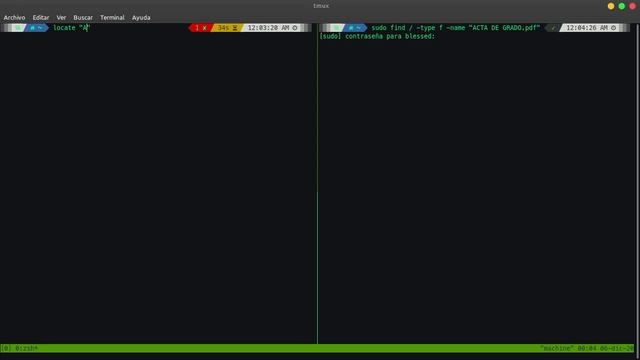Open the Buscar menu
The width and height of the screenshot is (640, 360).
click(83, 18)
